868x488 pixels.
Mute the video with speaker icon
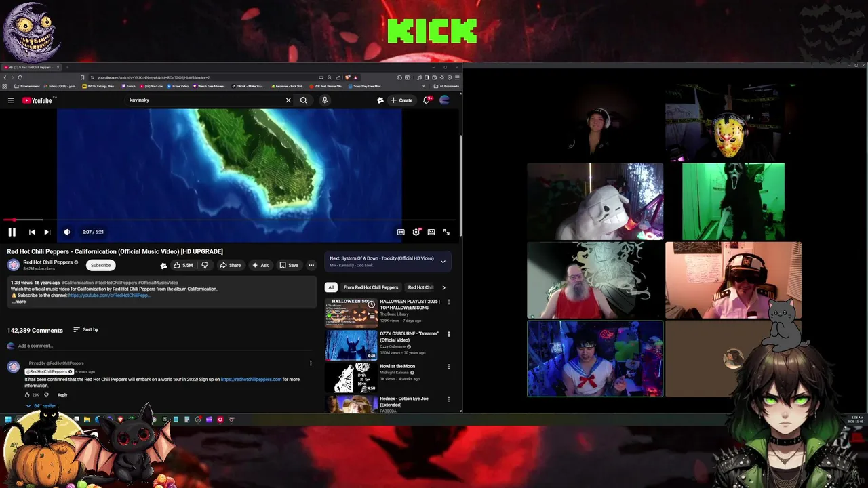coord(66,232)
